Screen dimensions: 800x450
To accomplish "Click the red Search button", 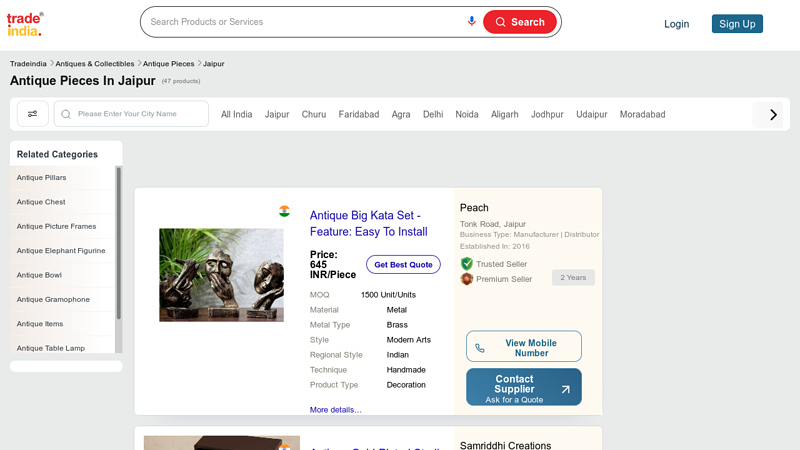I will [x=519, y=22].
